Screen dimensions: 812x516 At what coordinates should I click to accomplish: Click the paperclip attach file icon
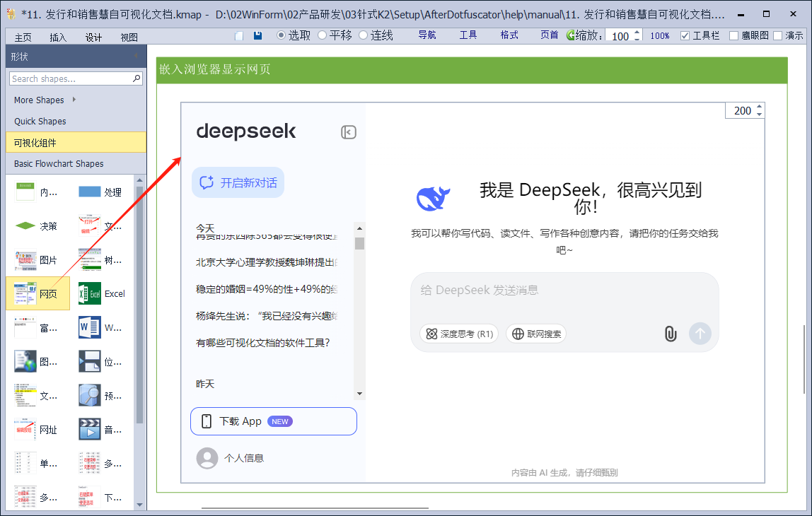point(671,334)
